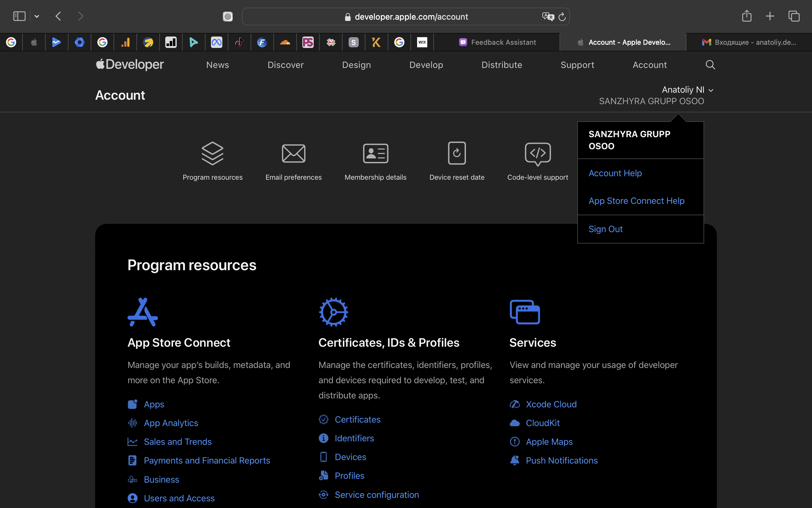Open Users and Access link
The width and height of the screenshot is (812, 508).
click(x=179, y=498)
